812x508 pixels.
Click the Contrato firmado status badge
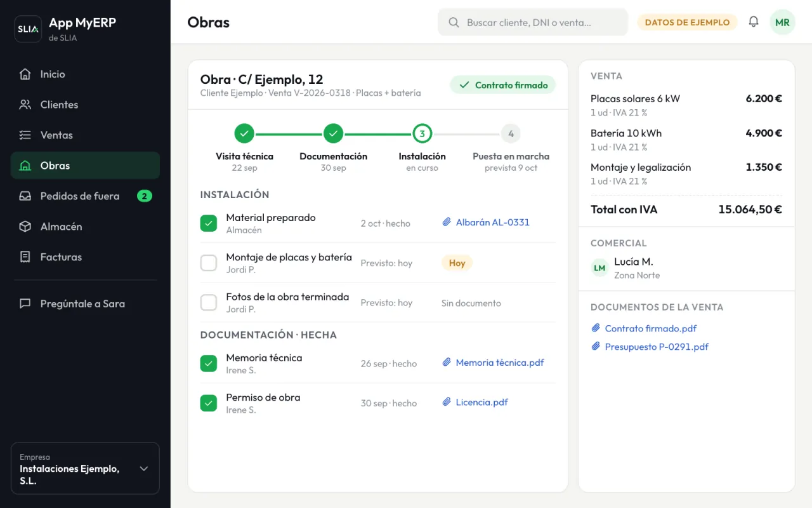[503, 85]
